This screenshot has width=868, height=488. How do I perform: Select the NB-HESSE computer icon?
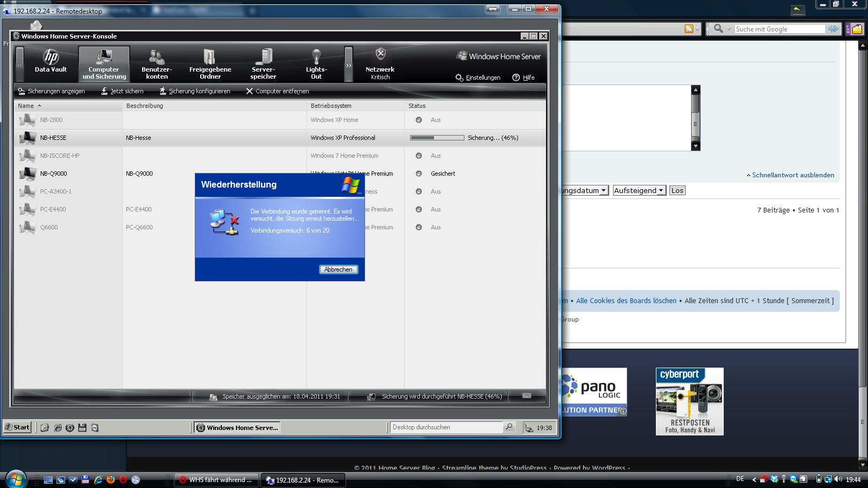(27, 138)
